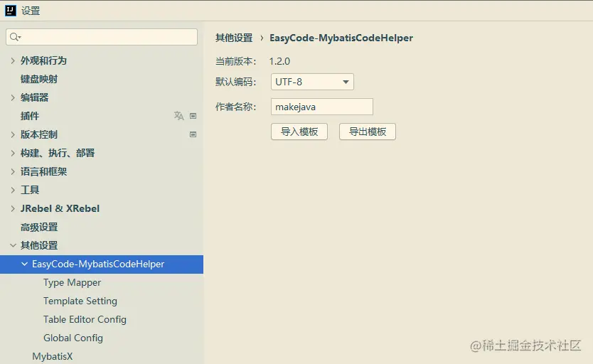Select the EasyCode-MybatisCodeHelper tree row
The image size is (593, 364).
click(x=102, y=264)
